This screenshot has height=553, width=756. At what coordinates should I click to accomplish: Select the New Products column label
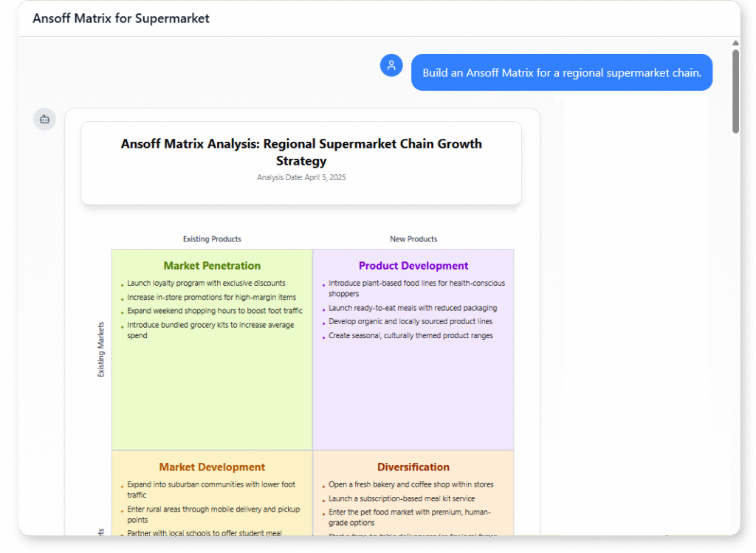[x=413, y=238]
